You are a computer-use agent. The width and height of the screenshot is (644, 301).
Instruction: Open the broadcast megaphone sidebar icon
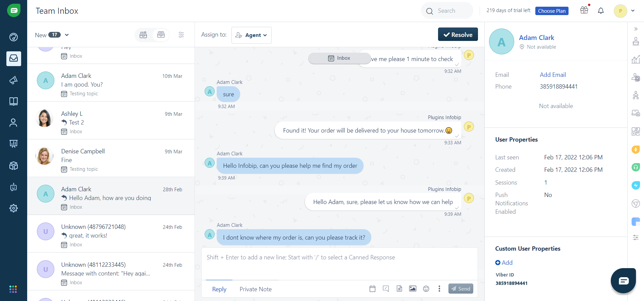(x=13, y=80)
